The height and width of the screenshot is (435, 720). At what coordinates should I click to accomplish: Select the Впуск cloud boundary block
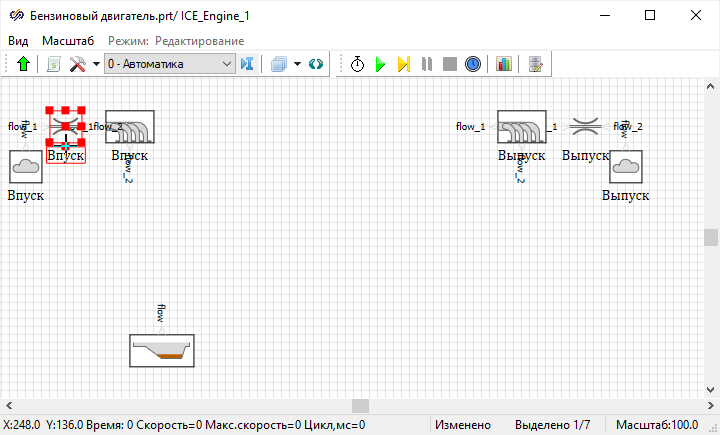(x=26, y=167)
